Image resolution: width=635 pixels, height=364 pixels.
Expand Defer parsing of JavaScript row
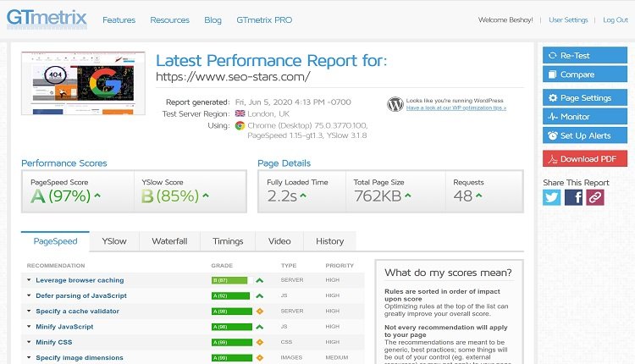coord(81,295)
